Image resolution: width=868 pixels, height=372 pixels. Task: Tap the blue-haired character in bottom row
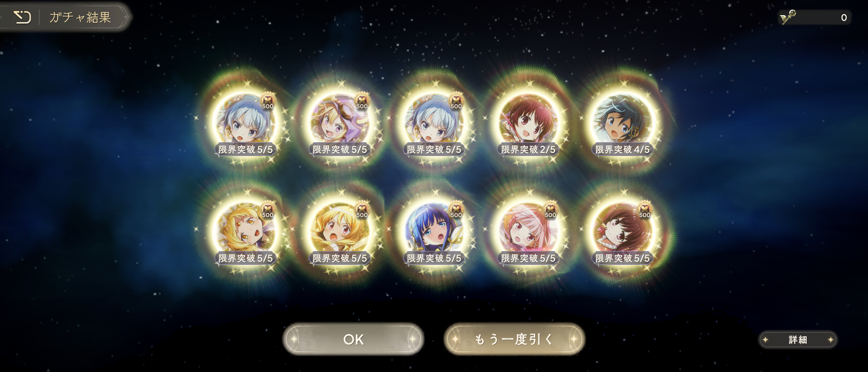pos(434,230)
